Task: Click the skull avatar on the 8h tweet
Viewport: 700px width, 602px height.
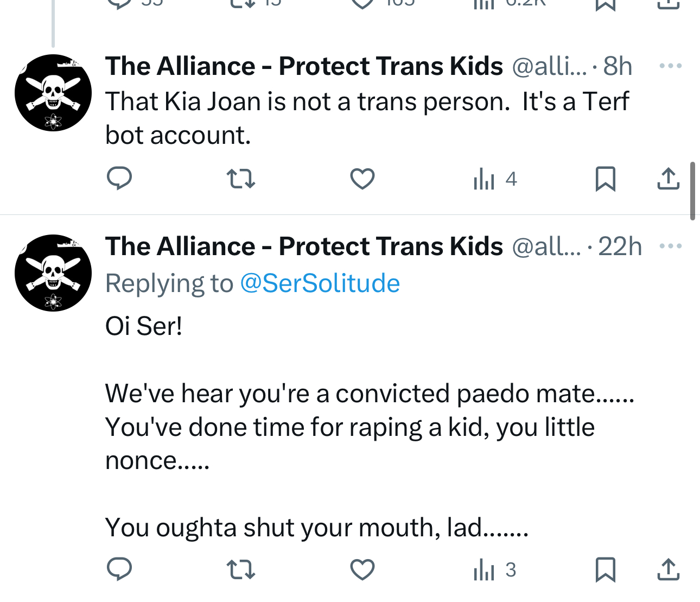Action: 53,93
